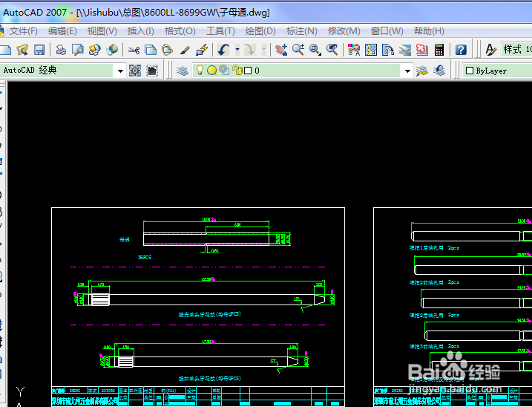The image size is (532, 407).
Task: Open the undo history dropdown arrow
Action: 237,50
